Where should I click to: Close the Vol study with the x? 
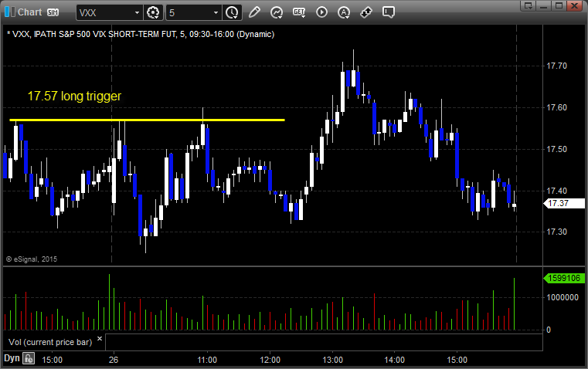coord(100,339)
